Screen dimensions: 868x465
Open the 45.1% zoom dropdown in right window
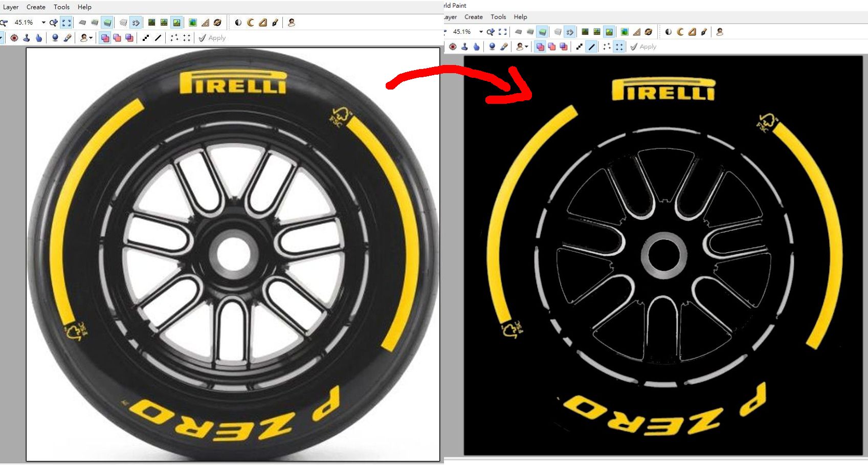pyautogui.click(x=481, y=32)
